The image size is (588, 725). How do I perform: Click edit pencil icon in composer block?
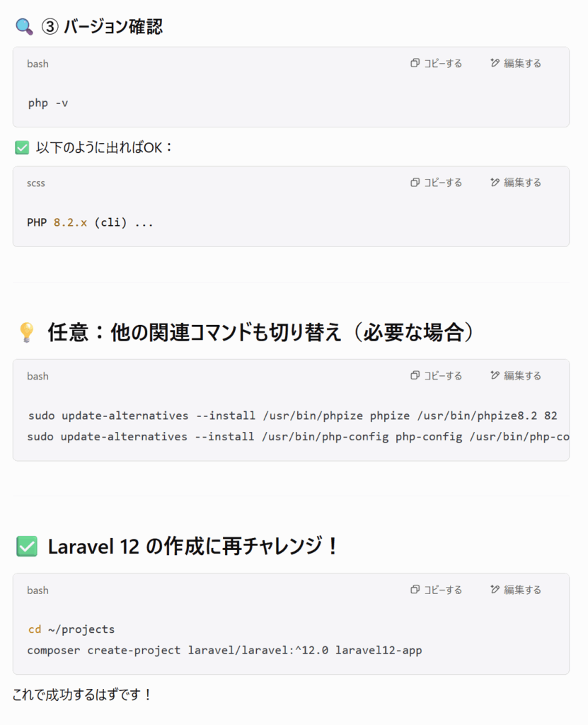click(x=495, y=589)
